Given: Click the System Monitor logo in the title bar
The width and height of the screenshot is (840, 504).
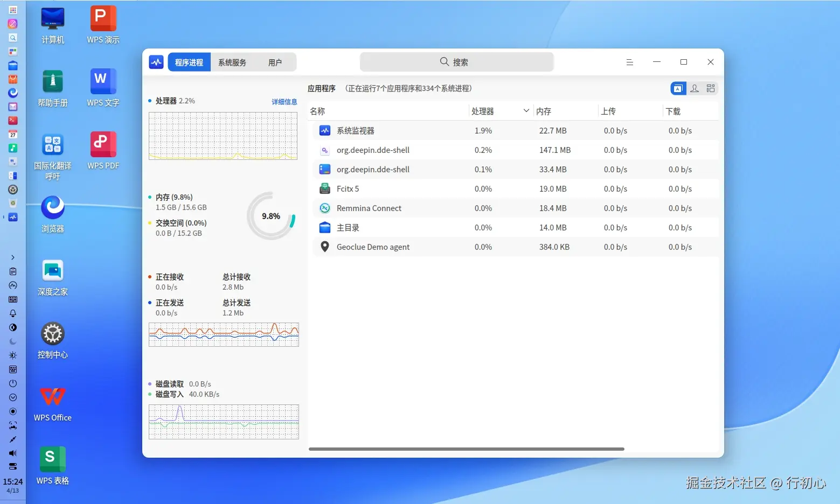Looking at the screenshot, I should pyautogui.click(x=156, y=62).
